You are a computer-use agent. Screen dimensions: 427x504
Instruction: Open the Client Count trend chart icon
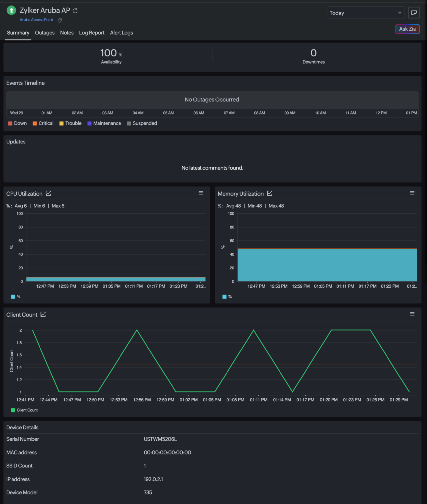(43, 314)
